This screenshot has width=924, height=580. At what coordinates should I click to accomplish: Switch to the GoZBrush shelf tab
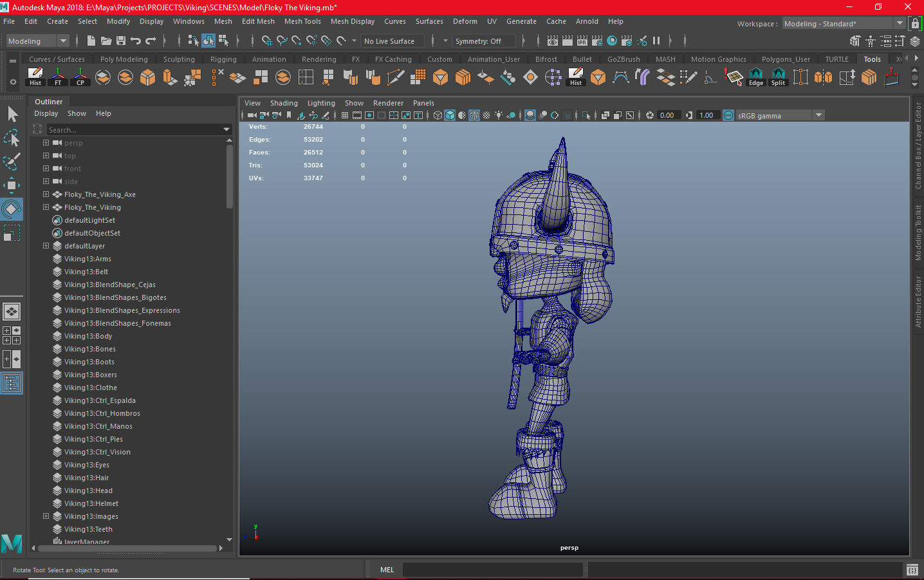point(624,59)
